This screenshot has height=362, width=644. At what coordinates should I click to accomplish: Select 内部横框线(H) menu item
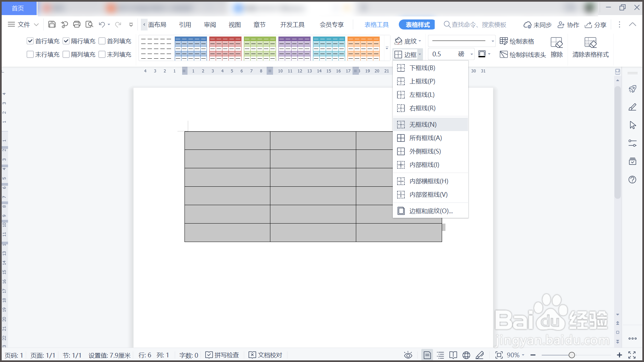(430, 181)
